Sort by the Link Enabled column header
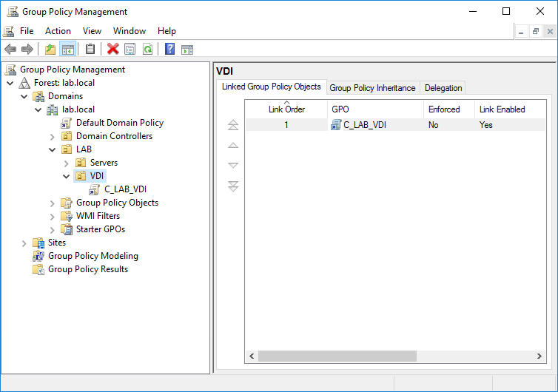Screen dimensions: 558x392 [x=502, y=109]
